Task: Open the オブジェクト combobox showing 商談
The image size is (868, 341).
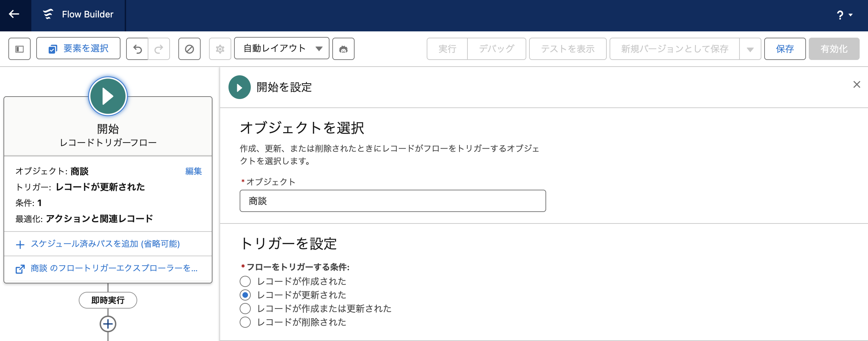Action: 392,201
